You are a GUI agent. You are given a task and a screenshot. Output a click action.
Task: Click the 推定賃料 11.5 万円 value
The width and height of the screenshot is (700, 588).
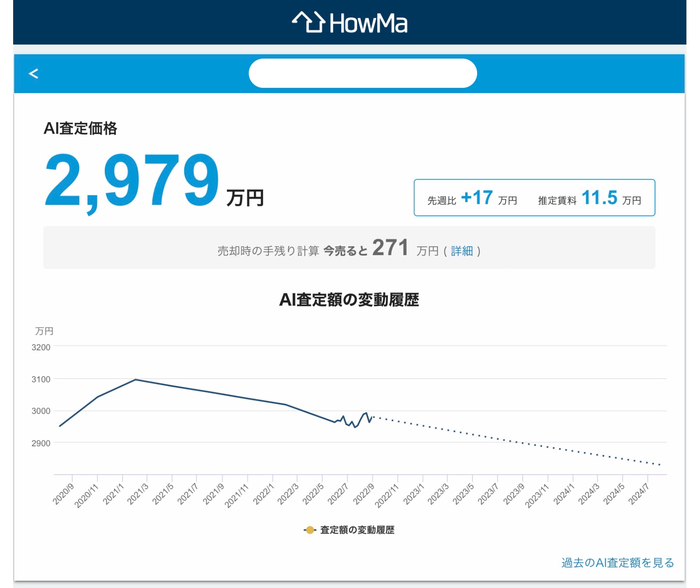[x=590, y=198]
